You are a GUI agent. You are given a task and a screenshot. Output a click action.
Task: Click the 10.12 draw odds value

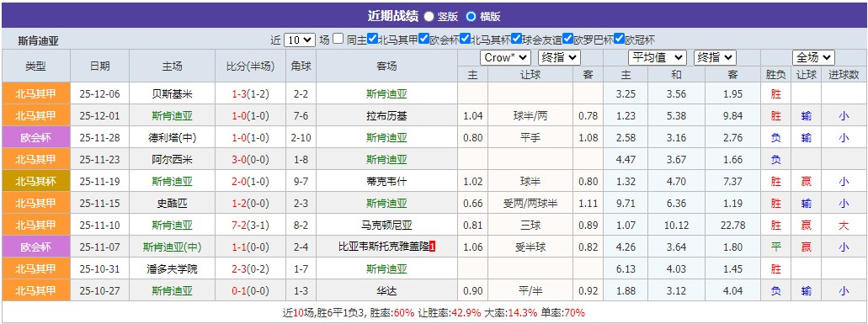tap(676, 225)
